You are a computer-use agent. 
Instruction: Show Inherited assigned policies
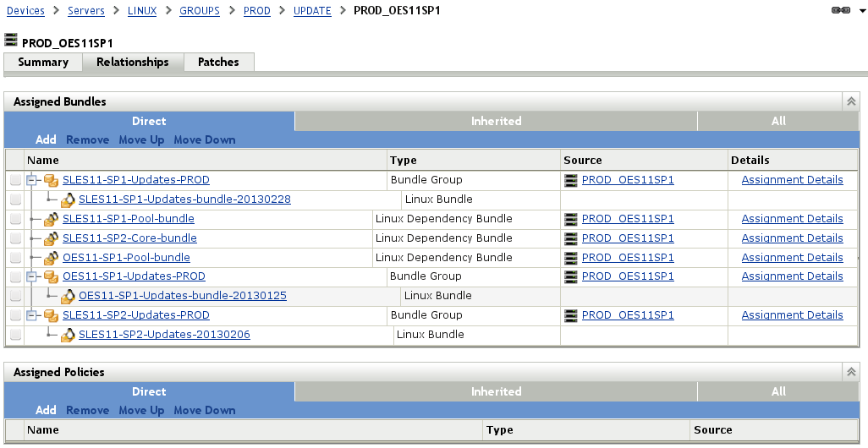496,391
